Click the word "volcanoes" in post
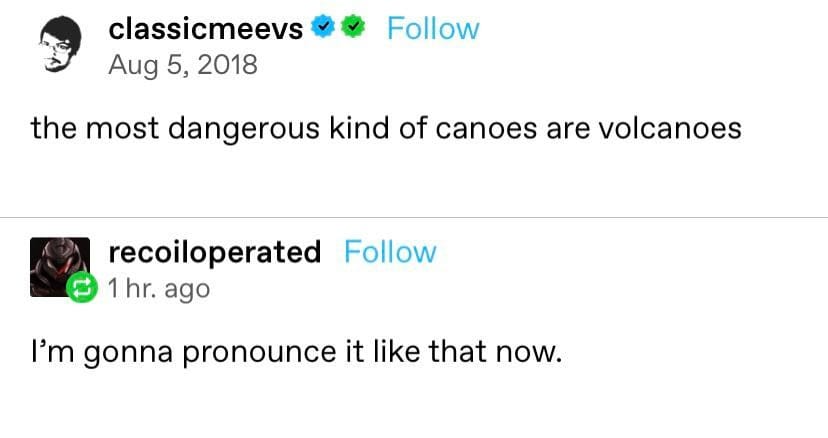 [674, 129]
